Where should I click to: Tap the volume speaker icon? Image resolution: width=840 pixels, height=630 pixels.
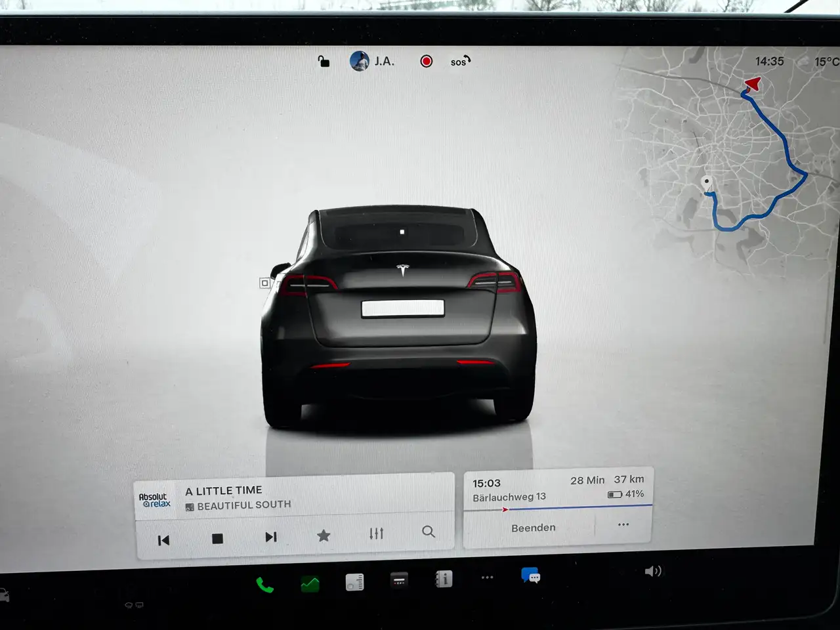pos(653,571)
